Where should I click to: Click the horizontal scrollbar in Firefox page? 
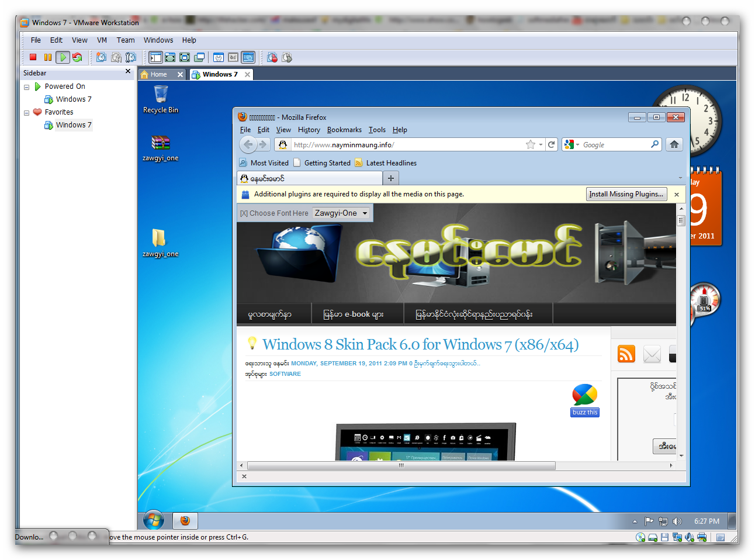click(401, 466)
